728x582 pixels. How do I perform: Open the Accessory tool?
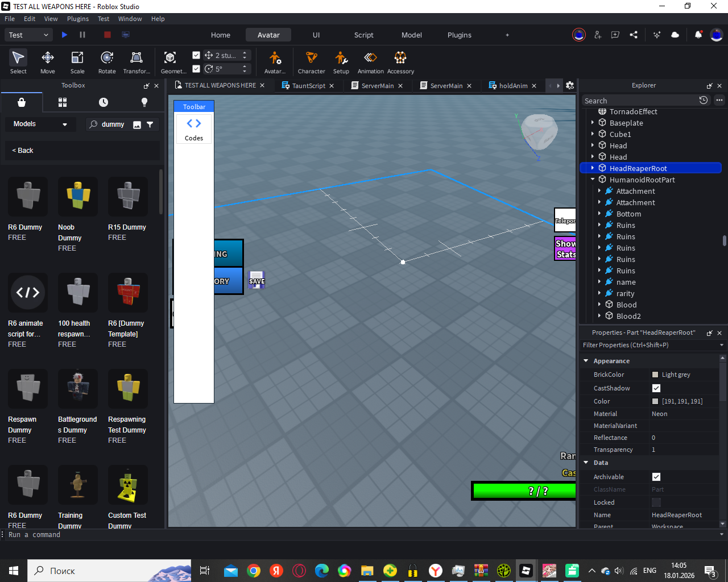coord(400,62)
